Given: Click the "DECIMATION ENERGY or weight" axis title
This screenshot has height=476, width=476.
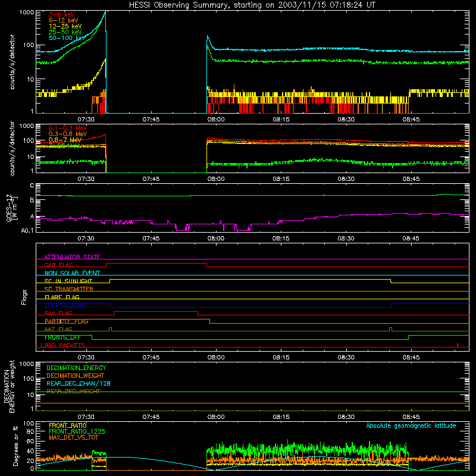Looking at the screenshot, I should click(9, 386).
